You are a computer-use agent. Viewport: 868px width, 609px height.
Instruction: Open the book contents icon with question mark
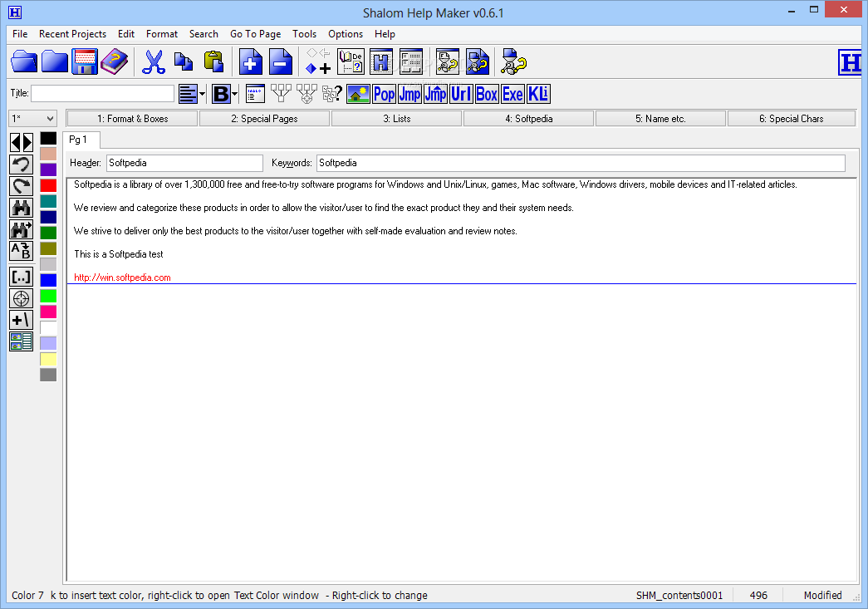click(x=351, y=61)
